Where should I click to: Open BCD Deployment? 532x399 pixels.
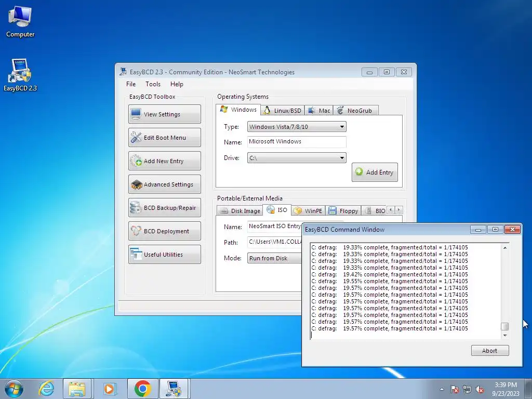tap(165, 231)
